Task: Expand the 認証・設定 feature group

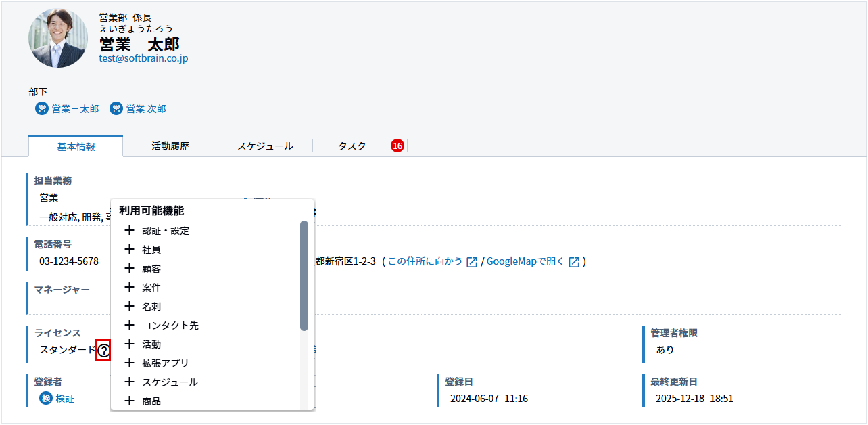Action: click(x=130, y=231)
